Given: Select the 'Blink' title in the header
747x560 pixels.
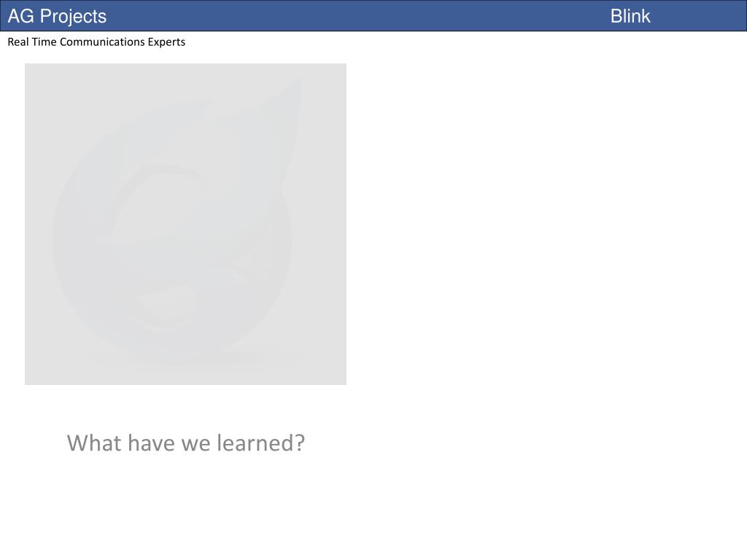Looking at the screenshot, I should coord(630,16).
